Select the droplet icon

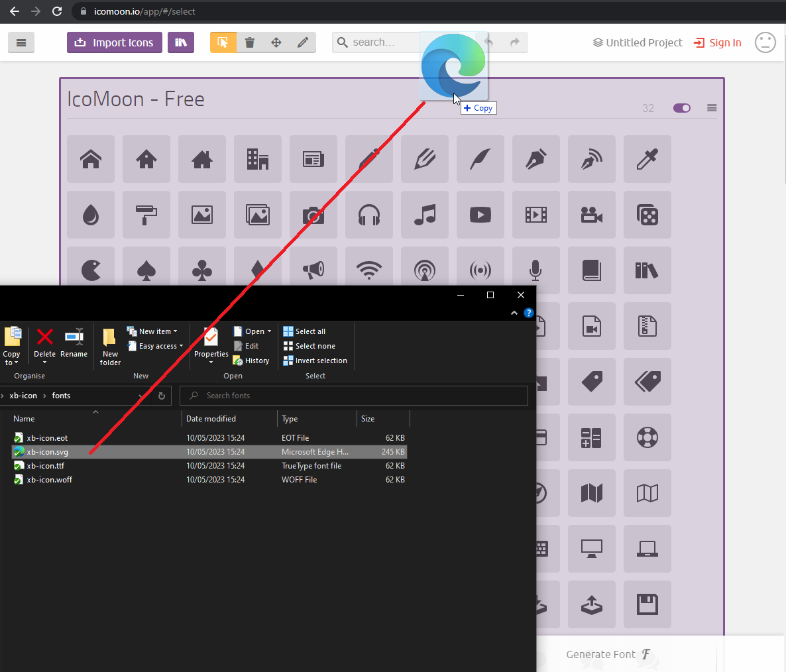pos(91,215)
